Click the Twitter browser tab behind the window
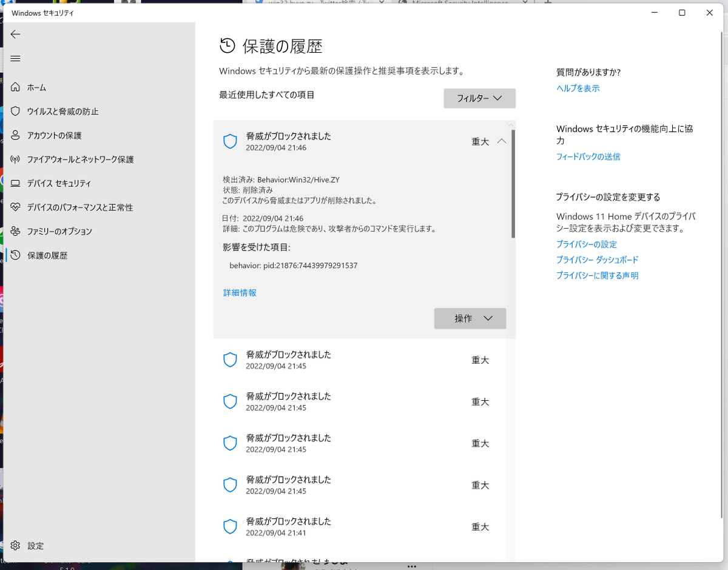The image size is (728, 570). [322, 2]
